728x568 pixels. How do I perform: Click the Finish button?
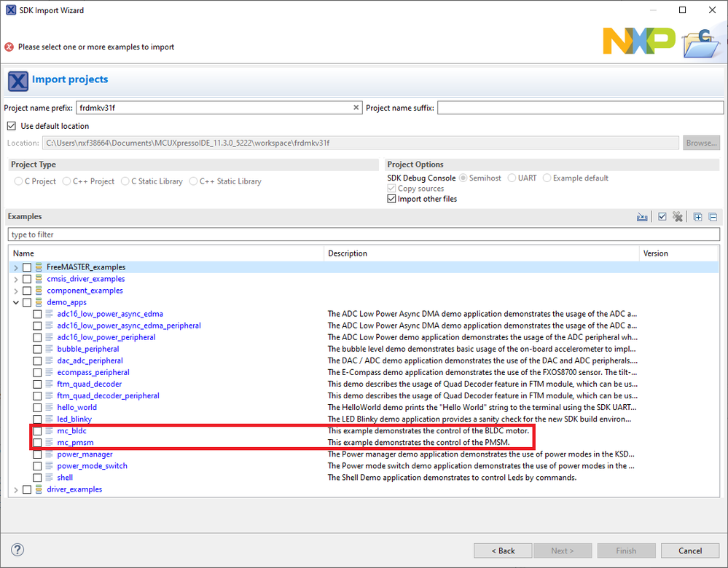tap(626, 551)
